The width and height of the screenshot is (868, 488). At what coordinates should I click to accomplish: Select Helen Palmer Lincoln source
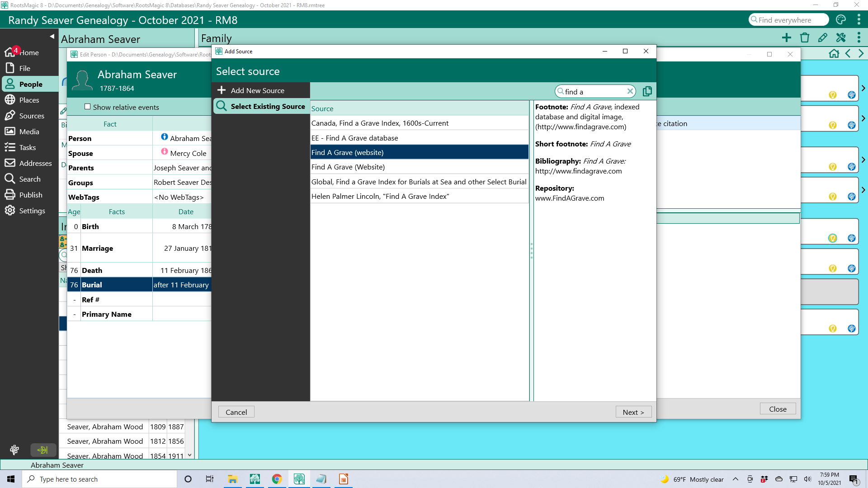pos(419,196)
